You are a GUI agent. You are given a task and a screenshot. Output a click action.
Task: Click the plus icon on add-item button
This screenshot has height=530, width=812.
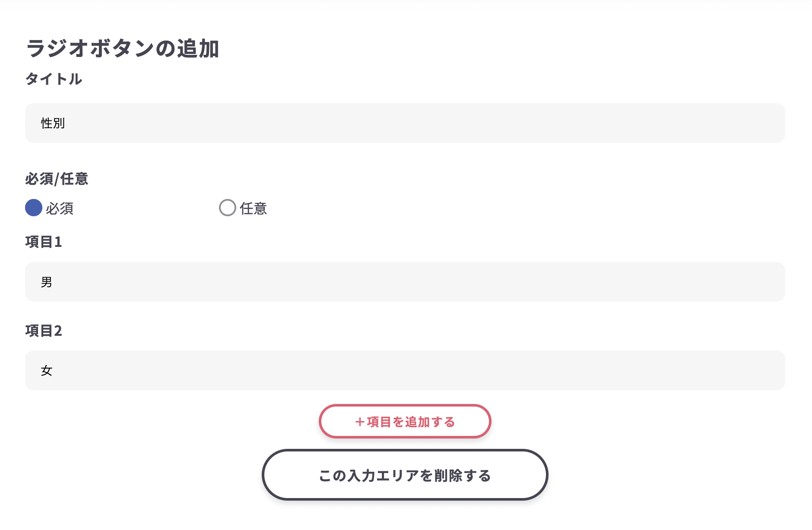(x=360, y=422)
